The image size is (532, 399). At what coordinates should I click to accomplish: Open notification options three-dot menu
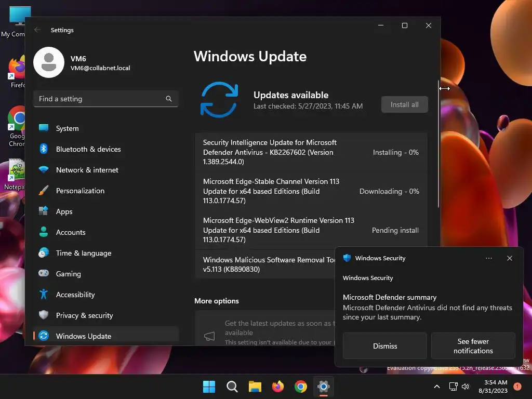(x=488, y=258)
